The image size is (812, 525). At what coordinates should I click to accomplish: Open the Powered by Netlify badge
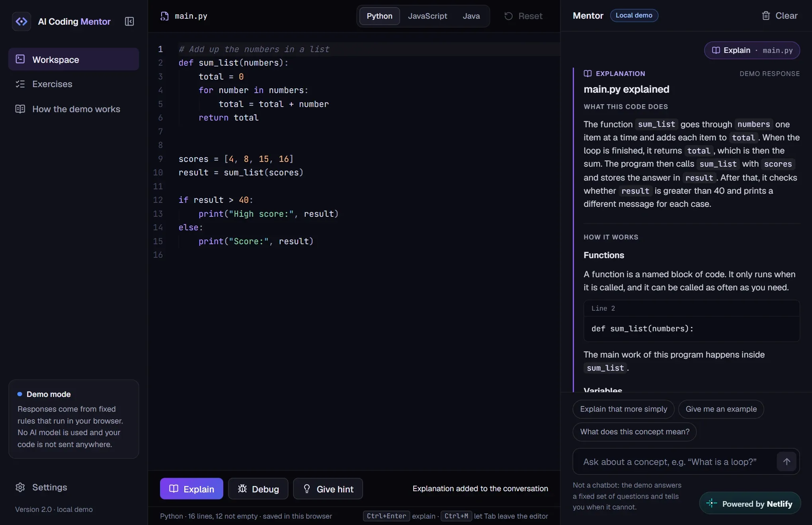coord(750,504)
